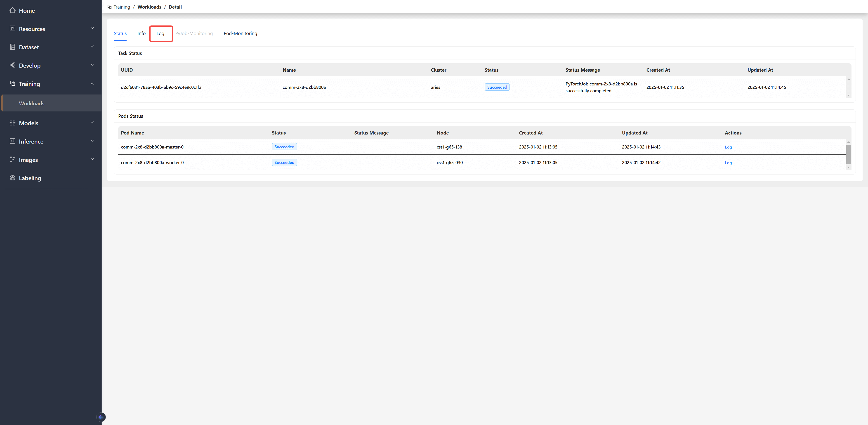Click node css1-g65-138
The image size is (868, 425).
point(449,147)
